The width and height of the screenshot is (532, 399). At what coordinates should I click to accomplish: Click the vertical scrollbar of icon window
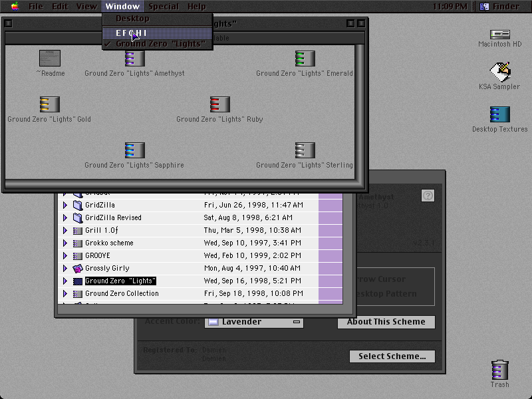click(x=359, y=112)
